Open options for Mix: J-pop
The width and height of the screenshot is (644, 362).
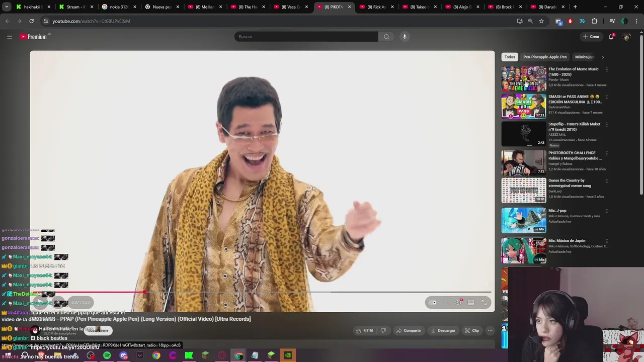[607, 211]
